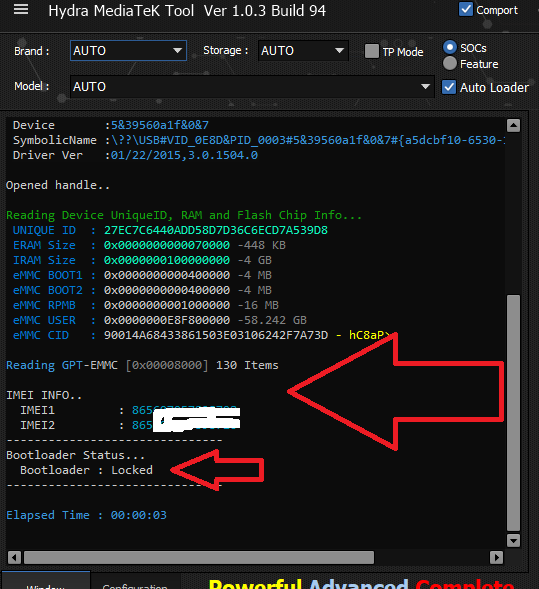Screen dimensions: 539x589
Task: Click the ERAM Size value line
Action: click(195, 245)
